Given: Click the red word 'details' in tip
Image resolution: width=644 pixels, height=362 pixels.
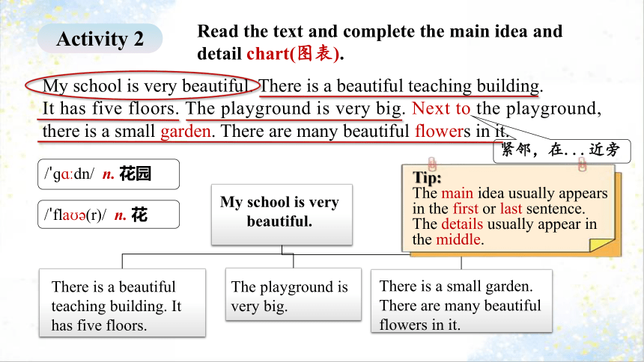Looking at the screenshot, I should tap(462, 224).
